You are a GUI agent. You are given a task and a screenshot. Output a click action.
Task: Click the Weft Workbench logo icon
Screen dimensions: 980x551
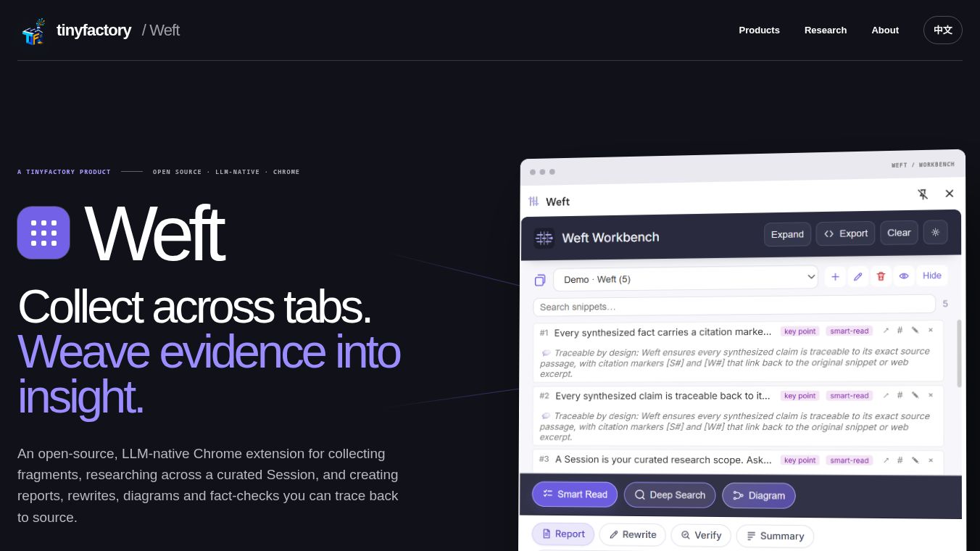(544, 238)
